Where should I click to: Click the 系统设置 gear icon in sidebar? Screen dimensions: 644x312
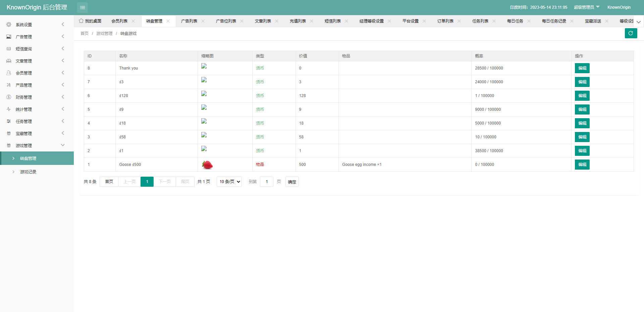pyautogui.click(x=9, y=25)
